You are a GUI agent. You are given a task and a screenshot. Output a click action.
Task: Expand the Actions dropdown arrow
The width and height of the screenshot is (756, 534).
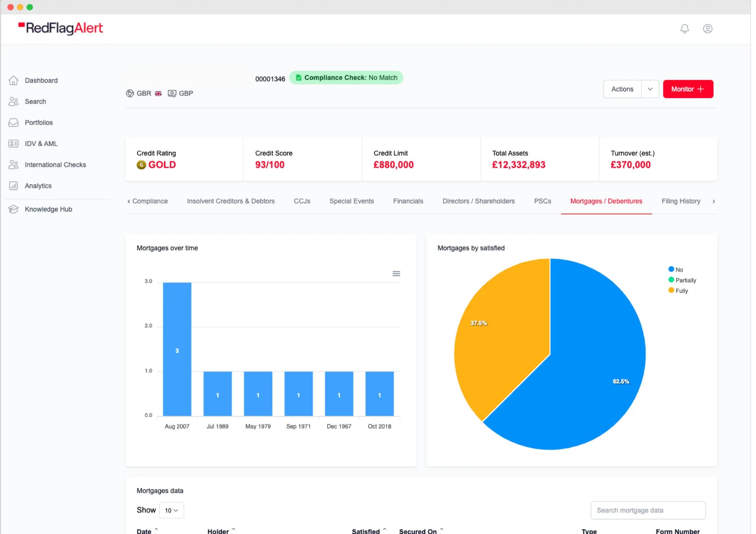pos(650,89)
